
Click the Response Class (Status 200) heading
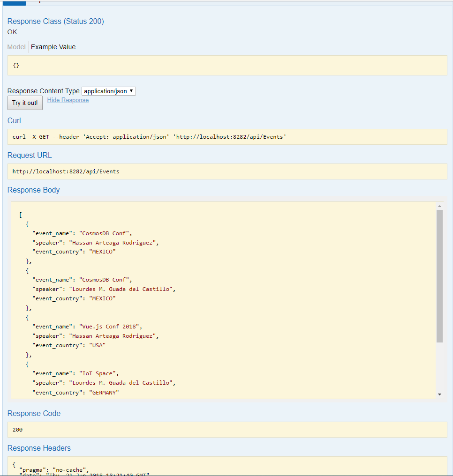(x=56, y=21)
